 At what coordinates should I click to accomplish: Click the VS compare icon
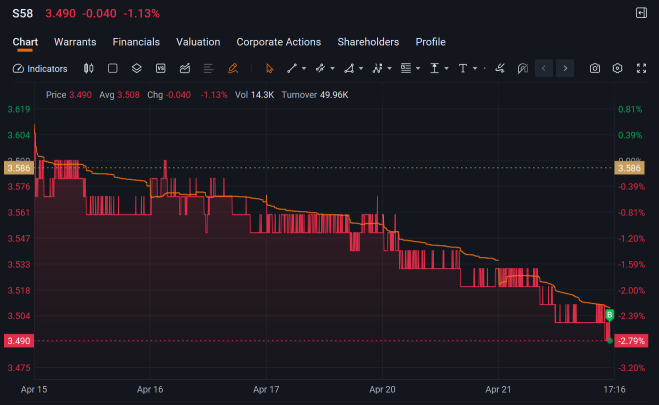(161, 68)
